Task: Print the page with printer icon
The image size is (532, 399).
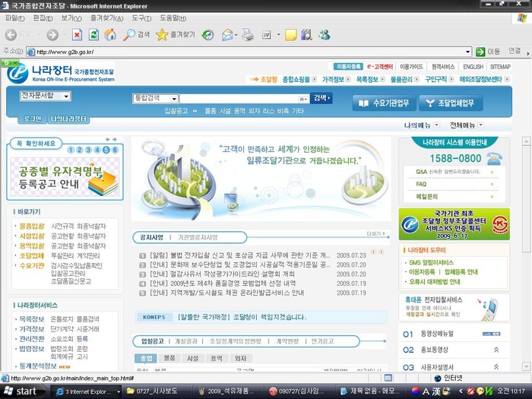Action: (248, 35)
